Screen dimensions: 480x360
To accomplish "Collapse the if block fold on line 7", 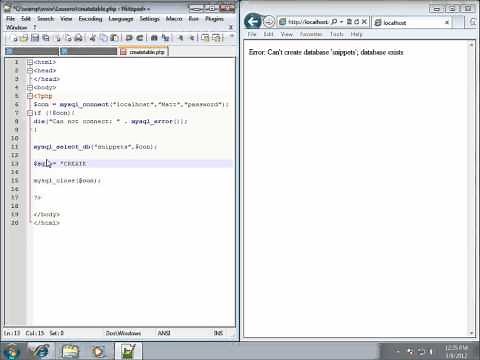I will 30,113.
